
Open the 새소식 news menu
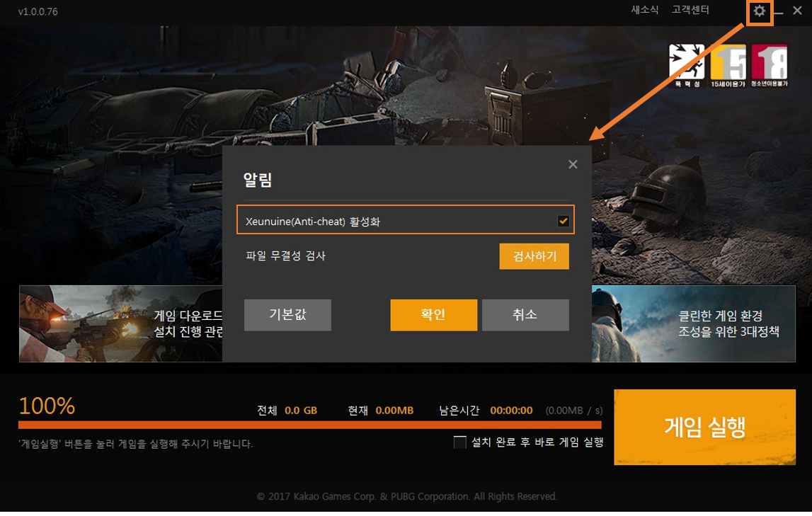tap(645, 10)
